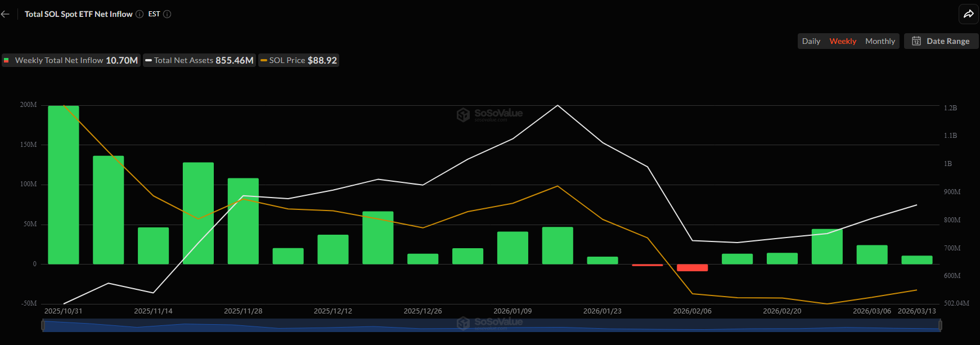Image resolution: width=980 pixels, height=345 pixels.
Task: Go back using the left arrow icon
Action: point(6,14)
